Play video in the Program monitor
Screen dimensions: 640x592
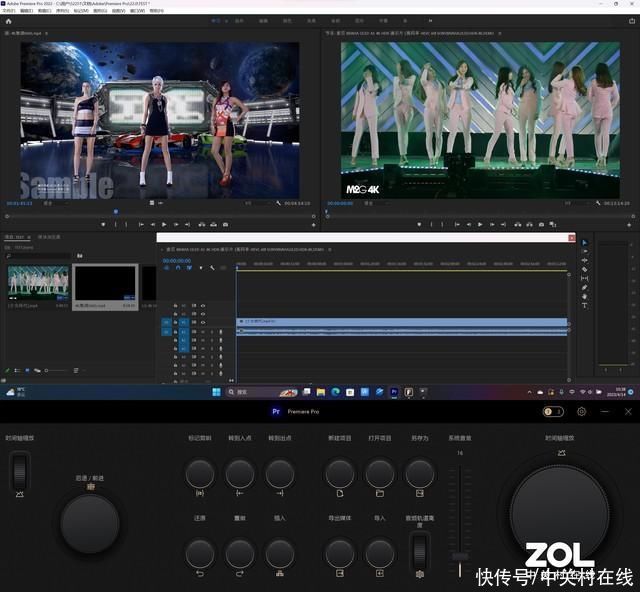coord(480,225)
